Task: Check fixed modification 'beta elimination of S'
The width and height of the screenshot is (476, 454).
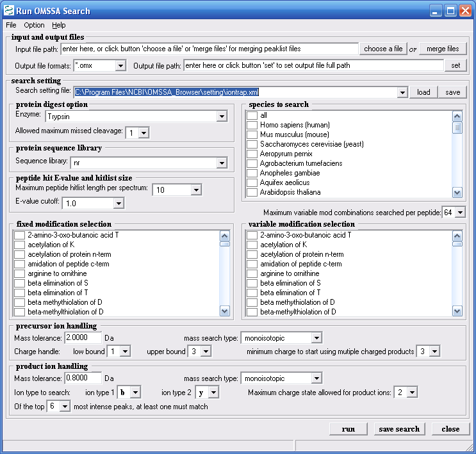Action: (19, 284)
